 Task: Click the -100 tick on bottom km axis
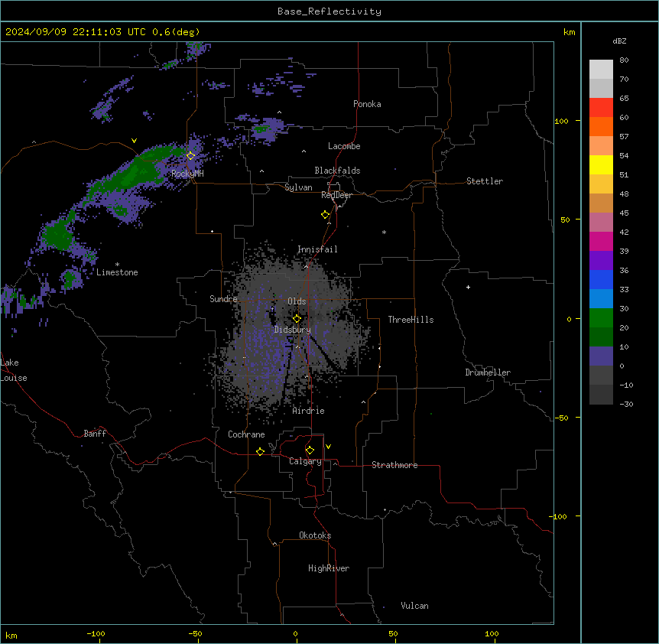tap(96, 633)
